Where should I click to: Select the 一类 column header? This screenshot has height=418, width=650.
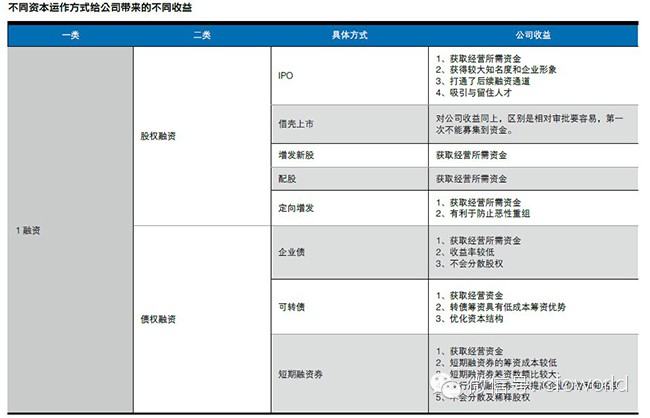click(70, 35)
